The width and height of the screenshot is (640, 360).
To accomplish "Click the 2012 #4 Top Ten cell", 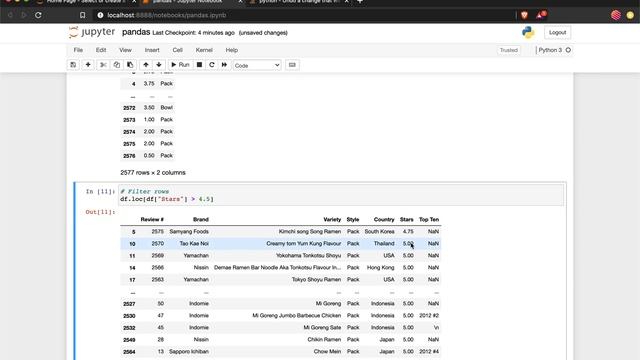I will (429, 351).
